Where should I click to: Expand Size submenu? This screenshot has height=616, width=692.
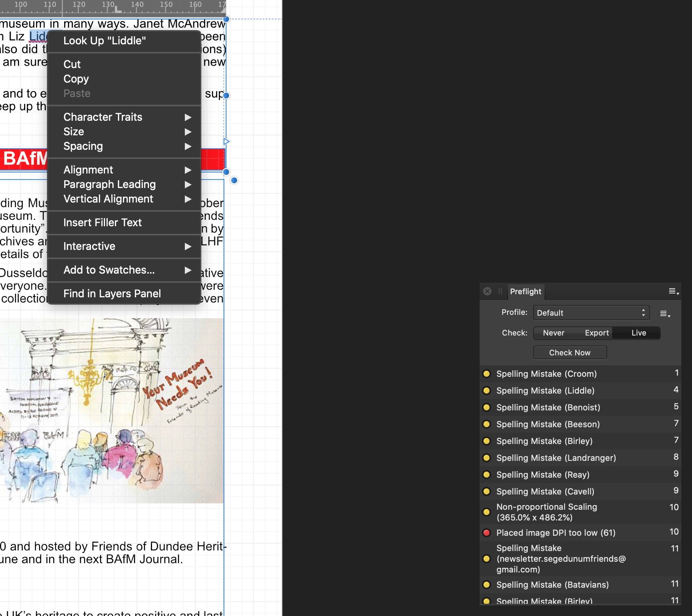tap(124, 131)
